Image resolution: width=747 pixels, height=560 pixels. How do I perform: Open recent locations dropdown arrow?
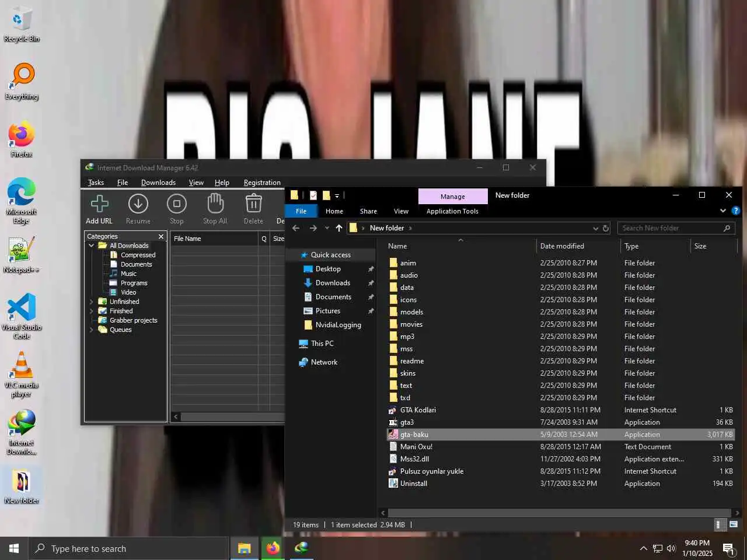(327, 228)
